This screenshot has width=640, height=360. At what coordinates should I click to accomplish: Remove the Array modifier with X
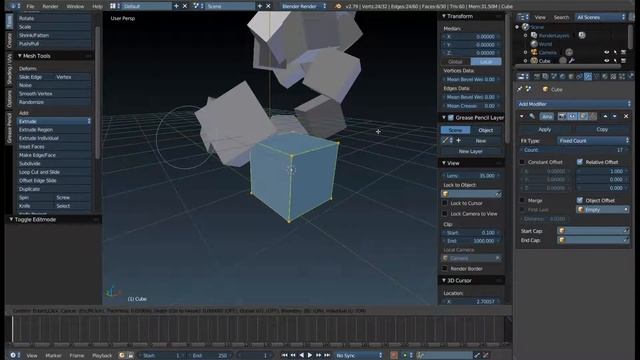pyautogui.click(x=626, y=116)
